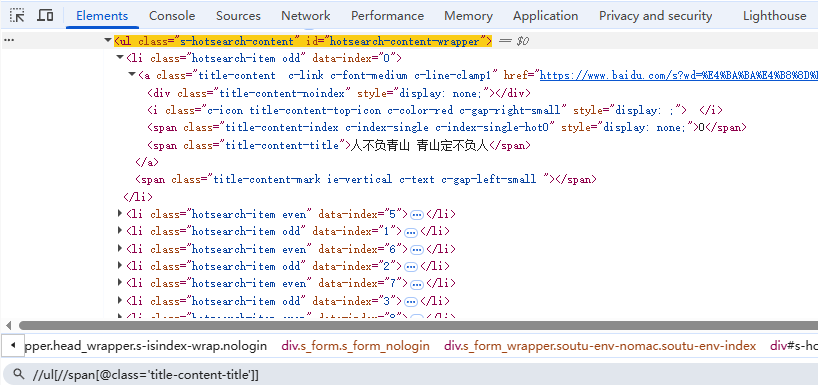Screen dimensions: 818x385
Task: Select the span title-content-mark line
Action: 365,179
